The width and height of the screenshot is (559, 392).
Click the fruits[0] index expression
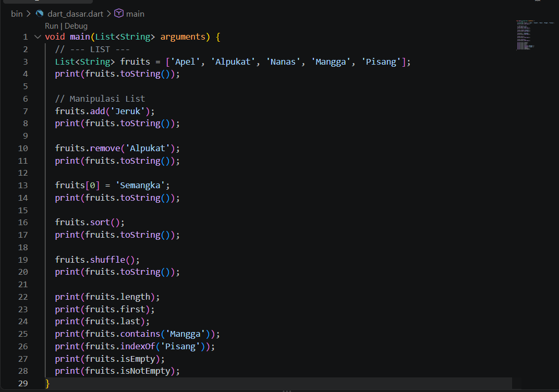point(77,185)
